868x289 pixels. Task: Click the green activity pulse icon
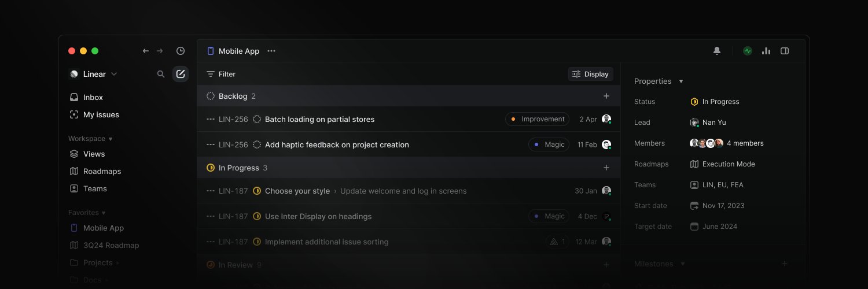click(x=748, y=51)
